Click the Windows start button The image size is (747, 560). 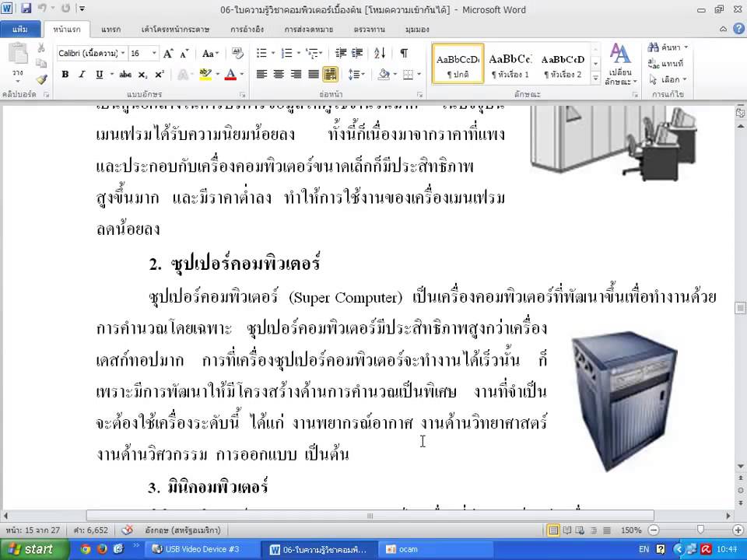pos(33,549)
